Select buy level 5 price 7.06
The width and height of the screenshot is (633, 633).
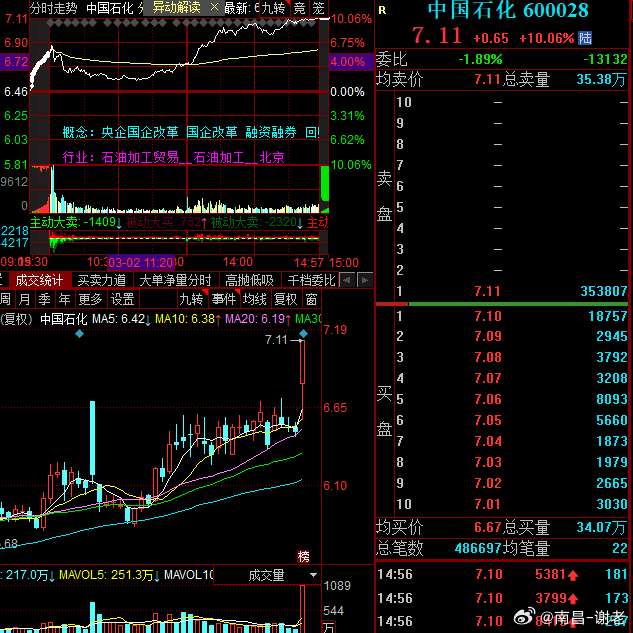click(x=488, y=399)
